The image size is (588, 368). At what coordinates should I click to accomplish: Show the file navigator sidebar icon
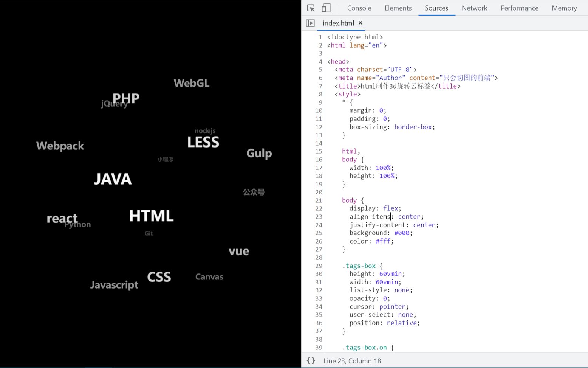(310, 23)
